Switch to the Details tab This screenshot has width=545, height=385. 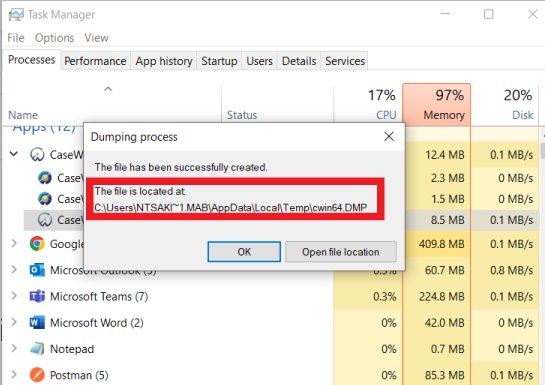click(x=299, y=61)
